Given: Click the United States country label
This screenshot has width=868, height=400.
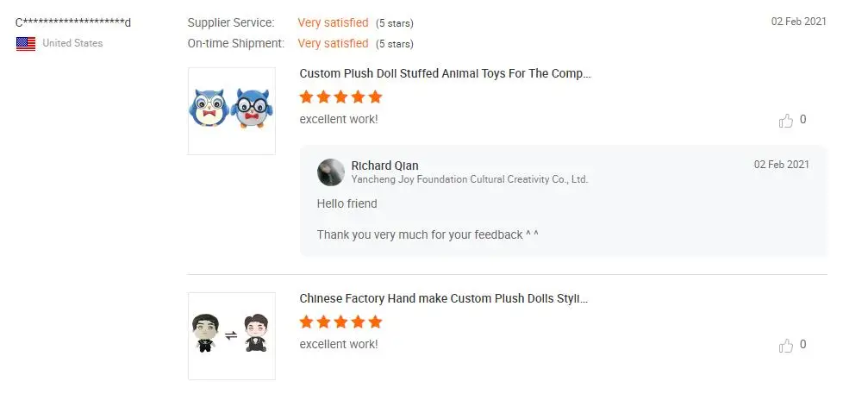Looking at the screenshot, I should [72, 43].
